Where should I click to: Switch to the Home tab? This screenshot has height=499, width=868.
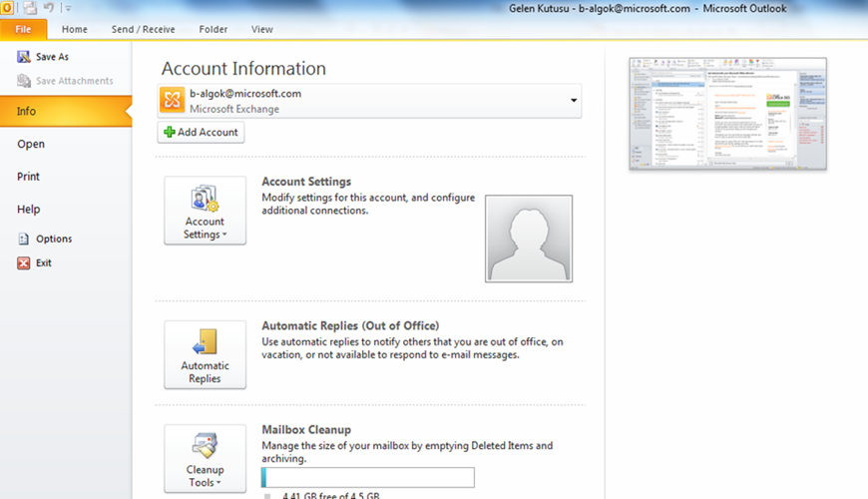74,29
